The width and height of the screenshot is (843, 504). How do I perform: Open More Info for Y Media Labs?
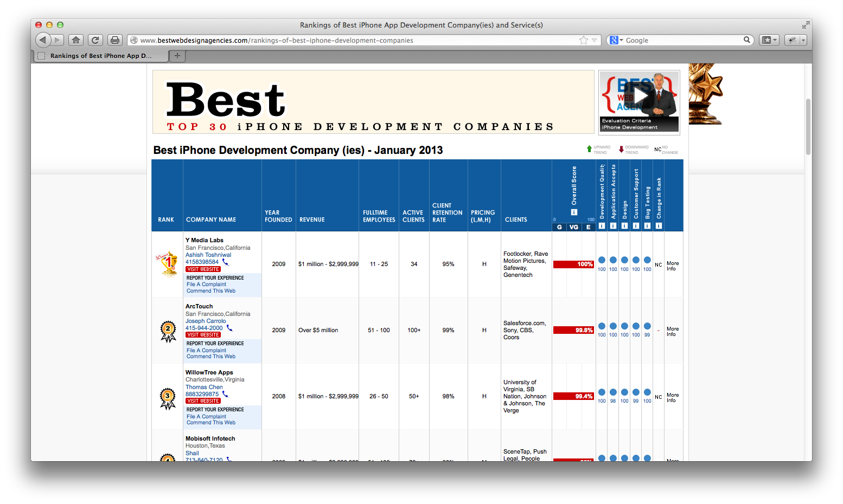coord(673,266)
